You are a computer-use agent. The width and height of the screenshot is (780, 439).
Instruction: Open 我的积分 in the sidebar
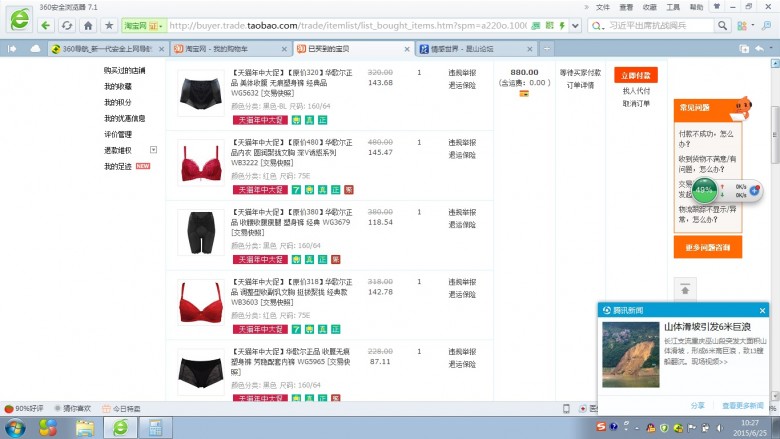tap(118, 102)
